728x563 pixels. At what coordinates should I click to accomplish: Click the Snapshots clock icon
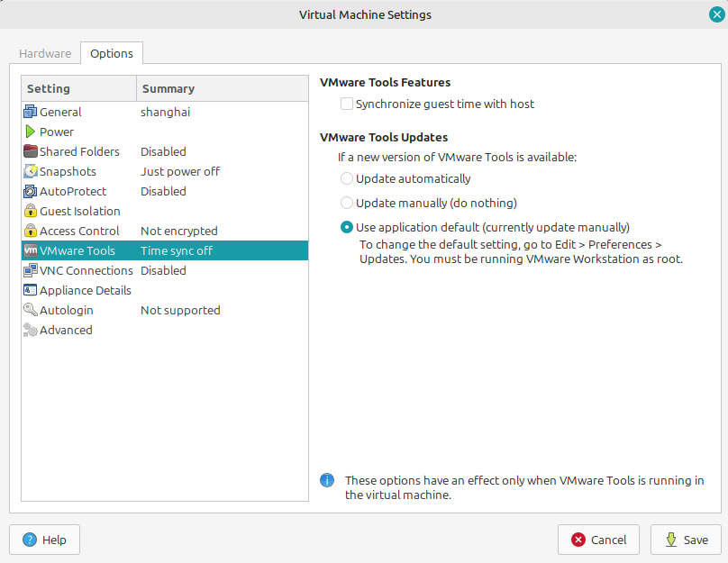click(30, 171)
